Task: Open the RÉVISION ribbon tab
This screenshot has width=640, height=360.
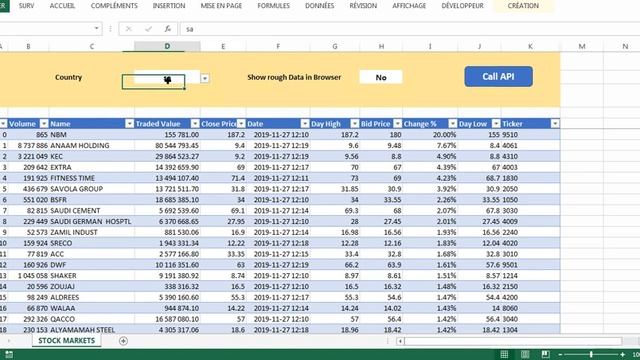Action: click(x=363, y=6)
